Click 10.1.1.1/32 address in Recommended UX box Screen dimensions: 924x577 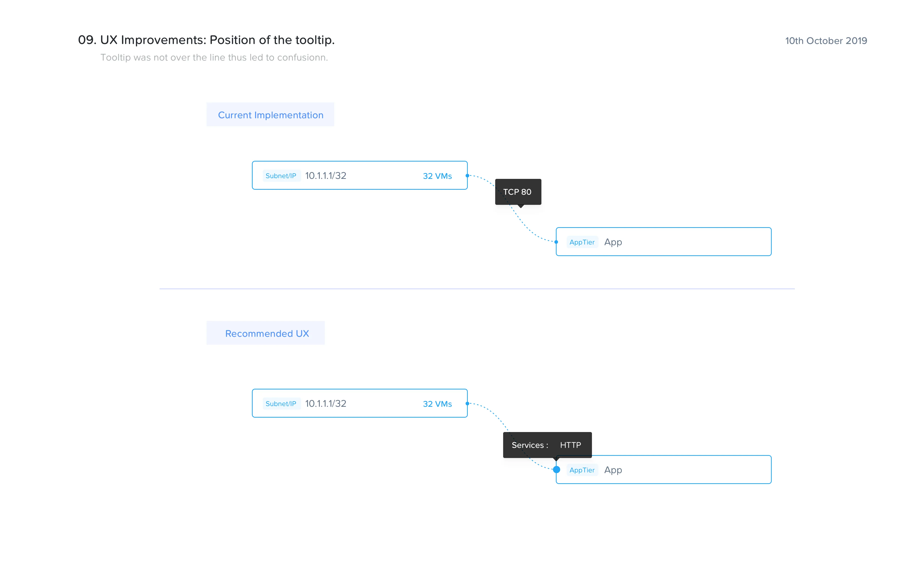click(326, 404)
